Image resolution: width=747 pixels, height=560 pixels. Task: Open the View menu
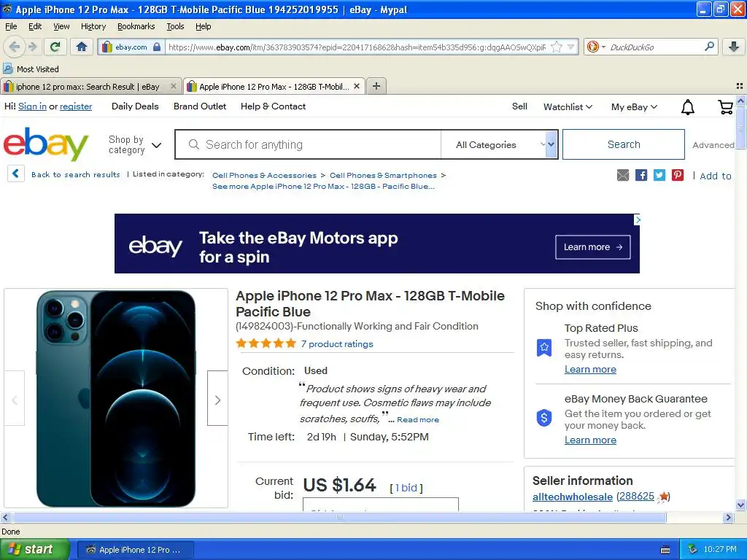[61, 26]
